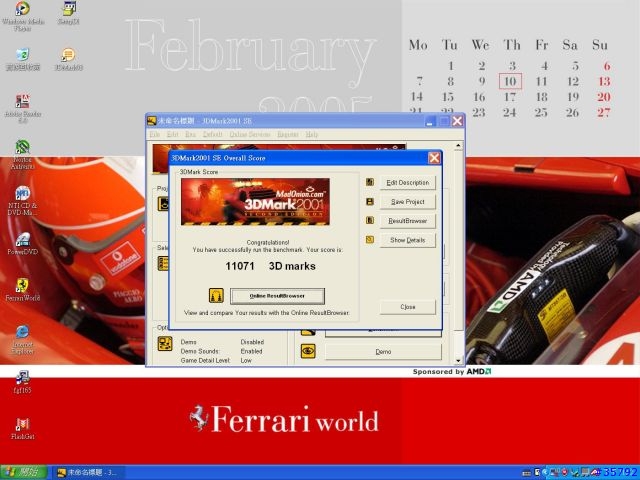Click the scrollbar up arrow in 3DMark window
The width and height of the screenshot is (640, 480).
pyautogui.click(x=458, y=146)
